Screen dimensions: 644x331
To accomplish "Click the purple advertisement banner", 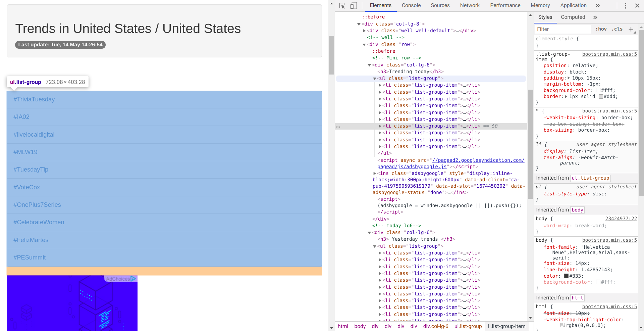I will coord(72,303).
